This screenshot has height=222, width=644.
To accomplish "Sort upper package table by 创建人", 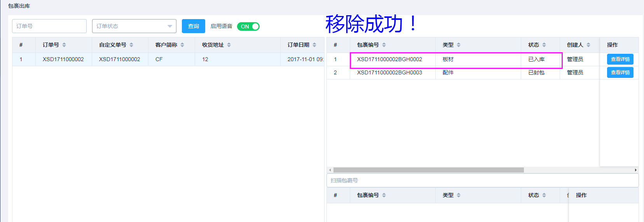I will tap(588, 45).
